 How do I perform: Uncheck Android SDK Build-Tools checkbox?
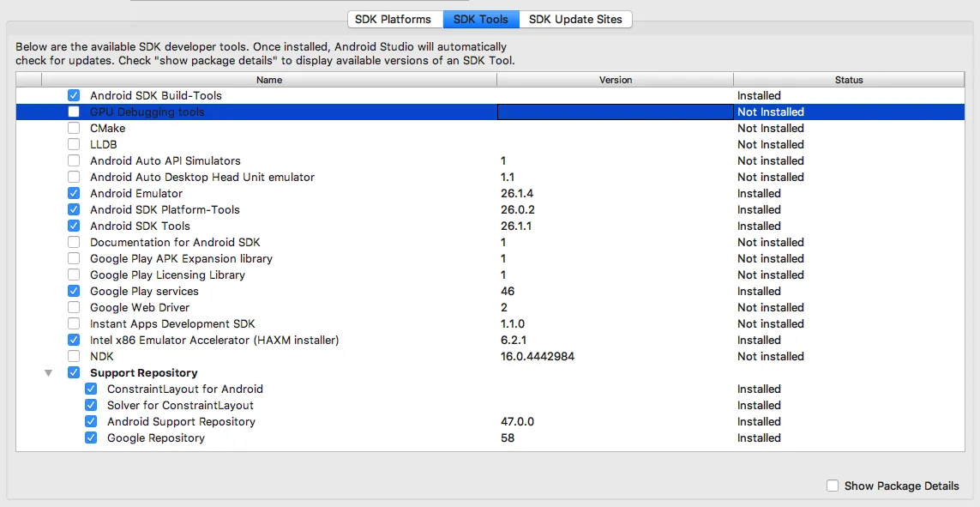[x=74, y=95]
